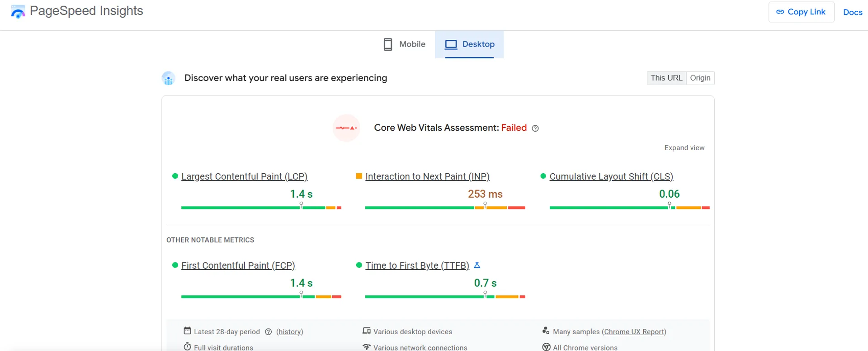Screen dimensions: 868x351
Task: Click the CLS distribution bar marker
Action: click(x=670, y=205)
